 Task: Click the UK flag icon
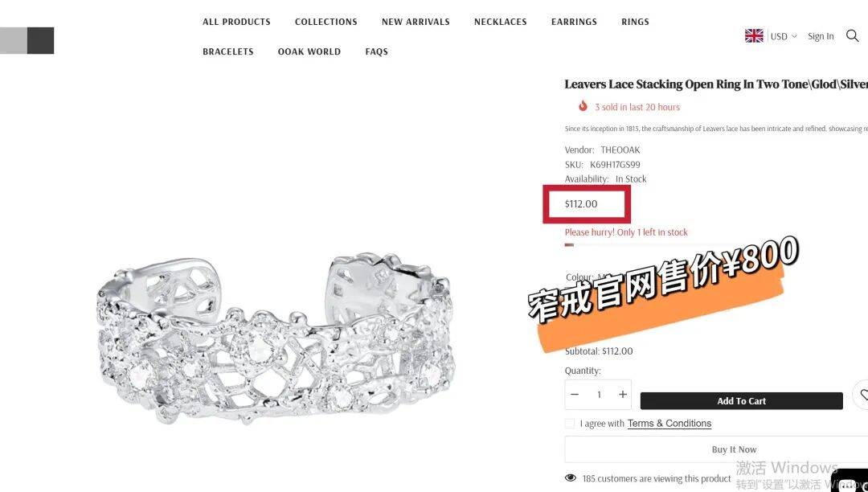click(x=754, y=36)
